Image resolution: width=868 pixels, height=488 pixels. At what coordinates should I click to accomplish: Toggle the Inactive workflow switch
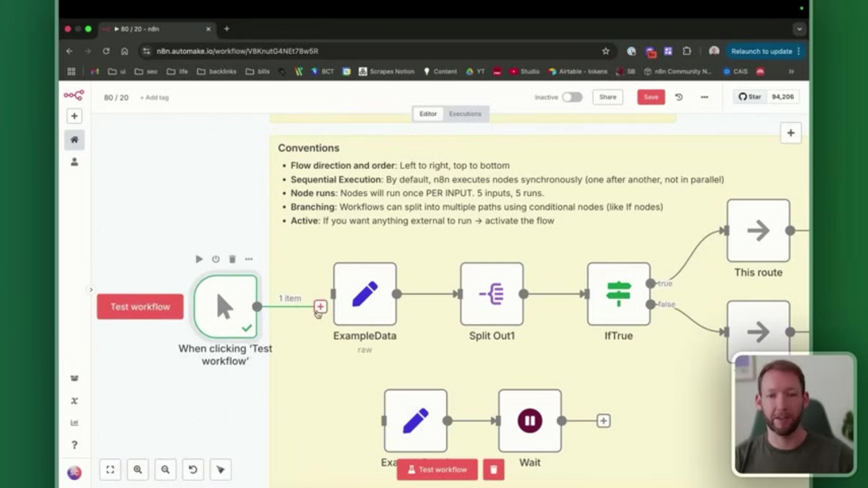[x=571, y=97]
